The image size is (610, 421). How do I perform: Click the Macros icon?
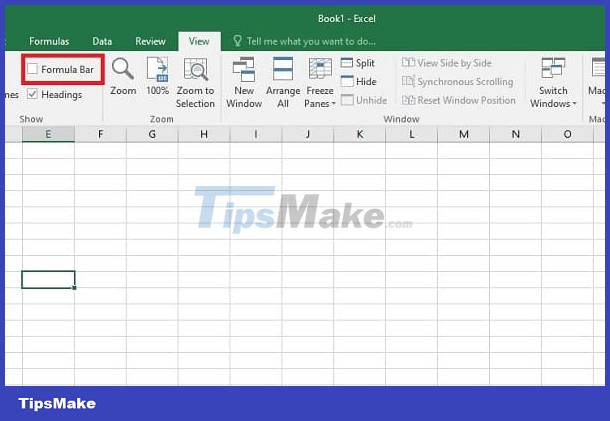pyautogui.click(x=598, y=68)
